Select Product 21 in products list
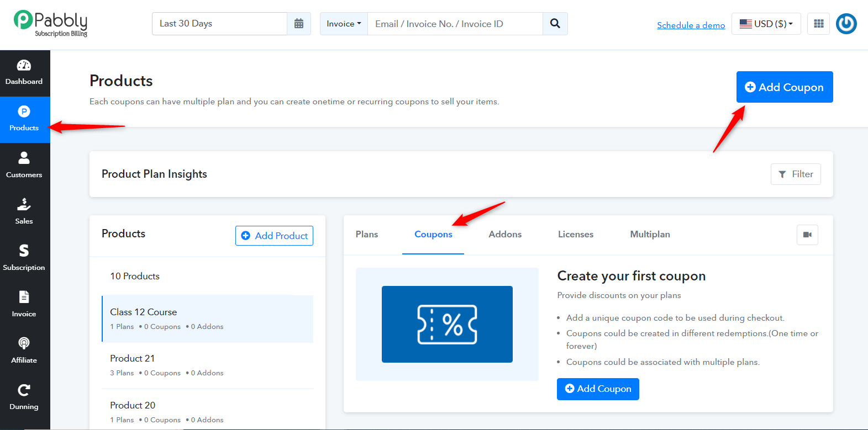Image resolution: width=868 pixels, height=430 pixels. pyautogui.click(x=208, y=365)
